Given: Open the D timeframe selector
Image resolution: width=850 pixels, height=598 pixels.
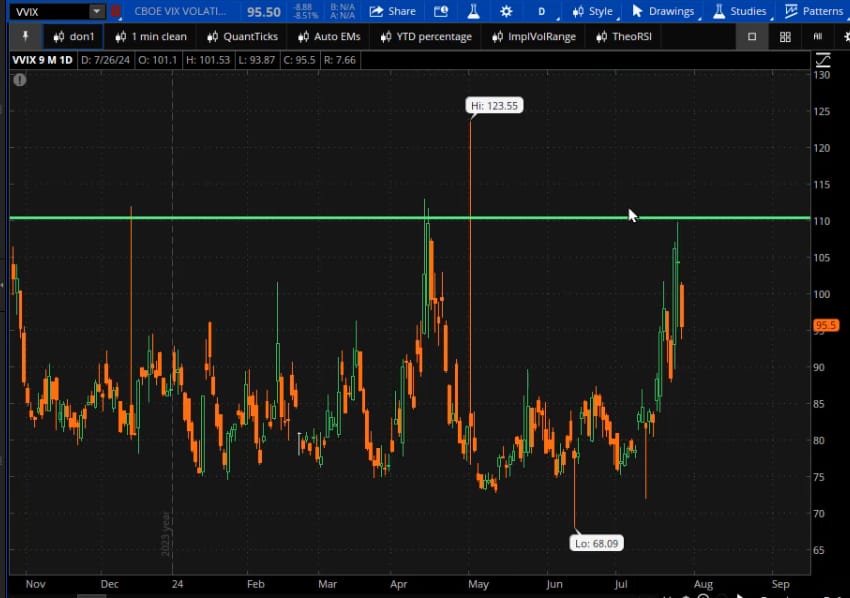Looking at the screenshot, I should (542, 11).
